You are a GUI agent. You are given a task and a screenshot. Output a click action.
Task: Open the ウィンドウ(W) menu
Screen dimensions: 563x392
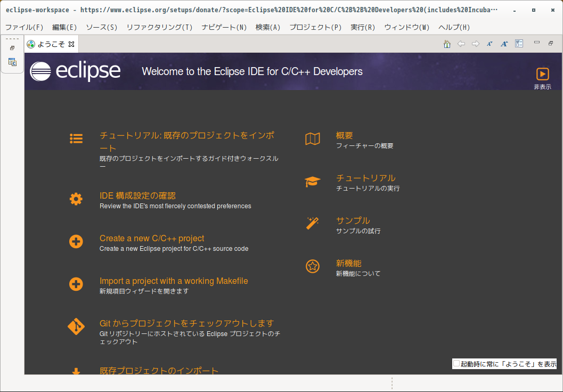tap(407, 27)
